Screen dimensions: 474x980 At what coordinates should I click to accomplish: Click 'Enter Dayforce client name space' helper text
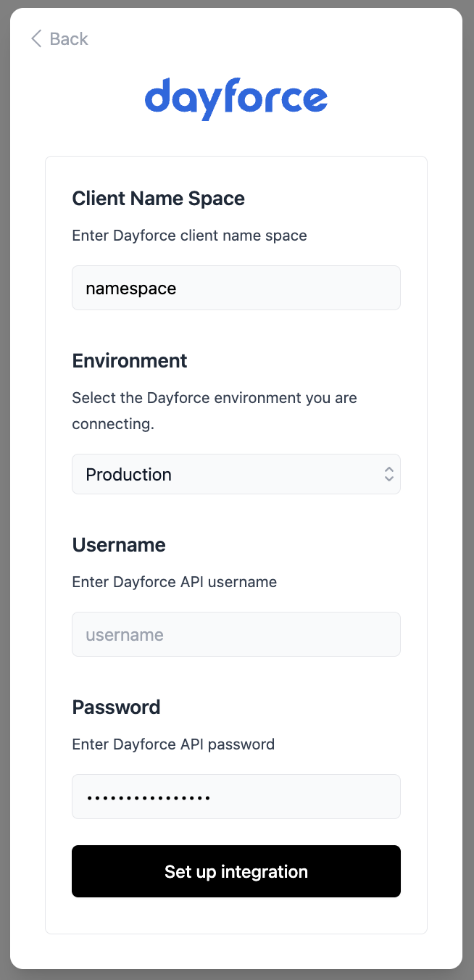tap(189, 236)
